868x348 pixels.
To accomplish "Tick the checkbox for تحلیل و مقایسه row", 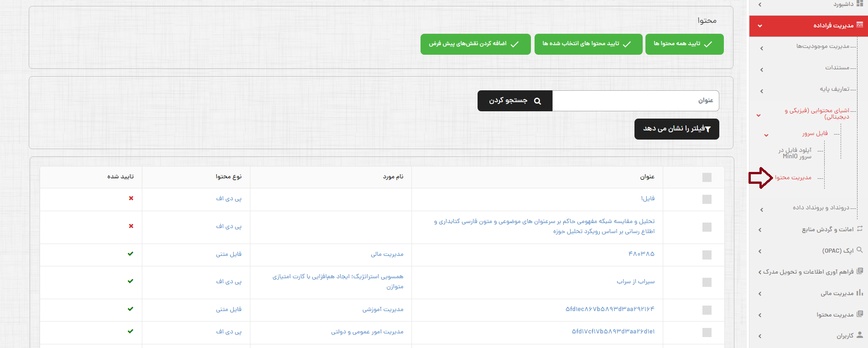I will pos(707,227).
